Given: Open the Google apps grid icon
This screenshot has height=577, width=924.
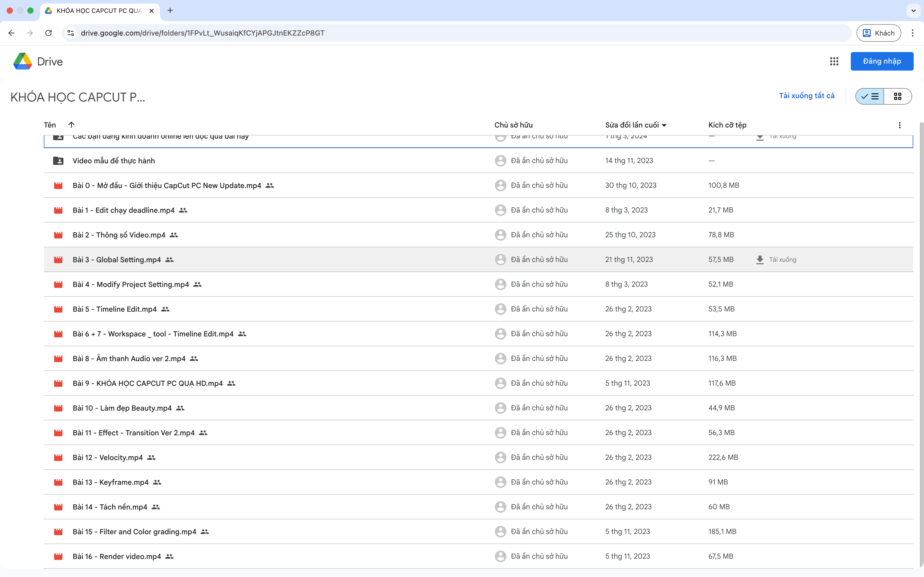Looking at the screenshot, I should tap(834, 62).
